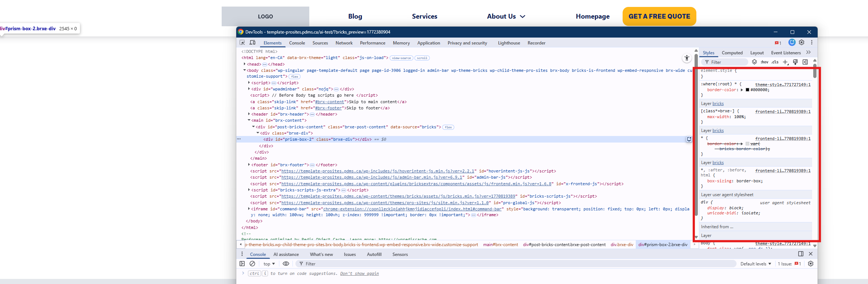
Task: Click the new style rule plus icon
Action: pos(785,62)
